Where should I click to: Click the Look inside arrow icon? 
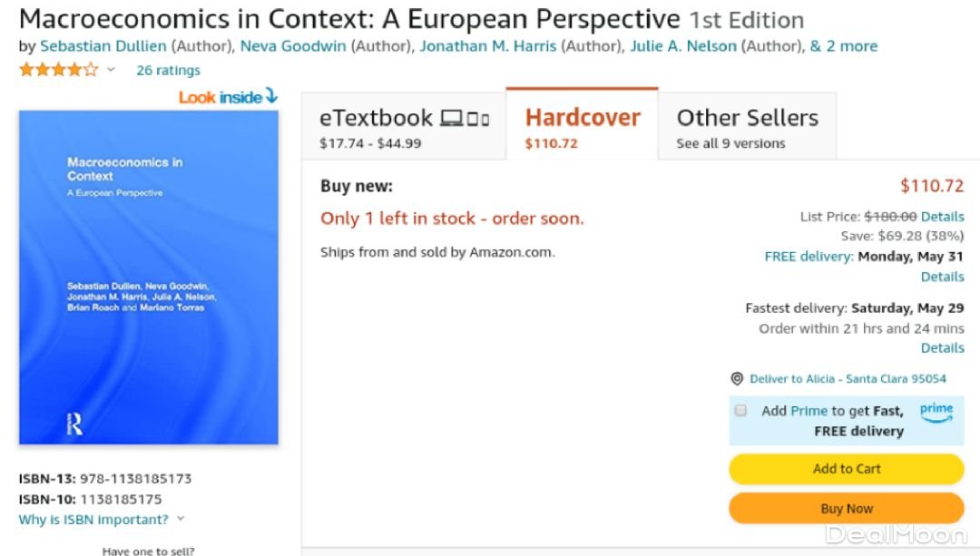point(270,97)
